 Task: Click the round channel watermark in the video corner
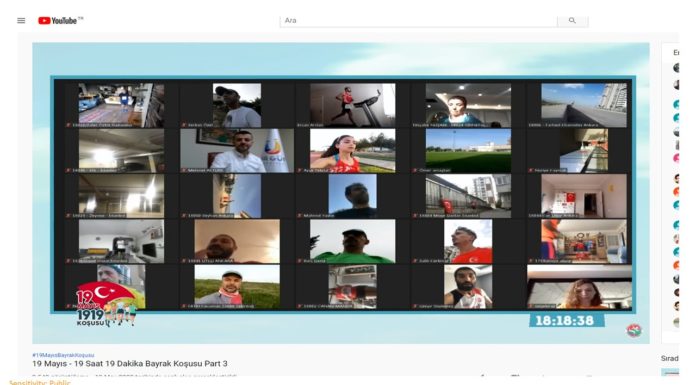pos(634,330)
